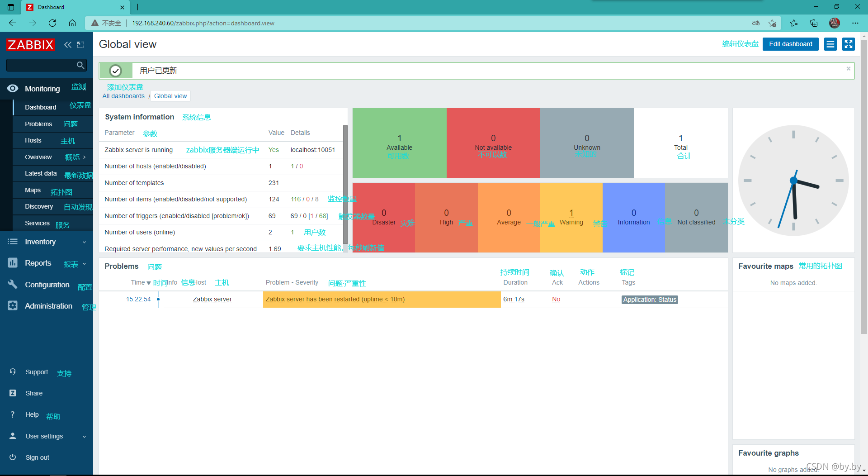Click the Edit dashboard button

coord(790,44)
